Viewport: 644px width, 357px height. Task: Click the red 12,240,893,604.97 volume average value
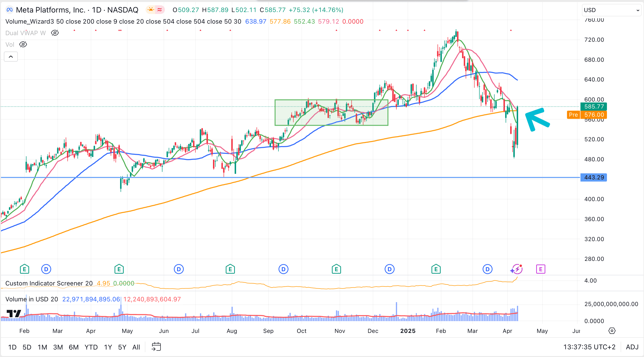pyautogui.click(x=152, y=299)
